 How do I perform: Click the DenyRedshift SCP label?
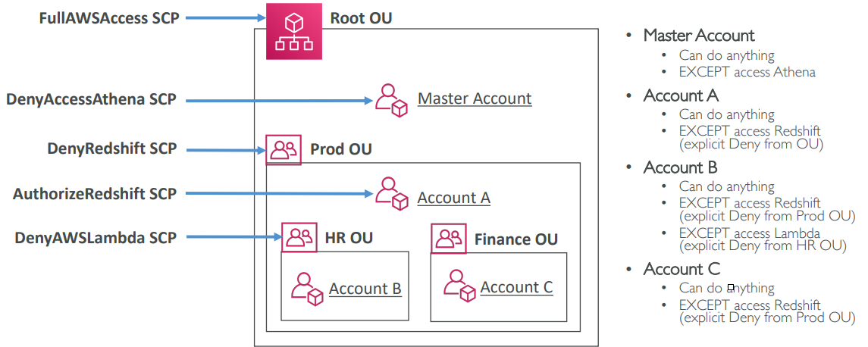[111, 149]
